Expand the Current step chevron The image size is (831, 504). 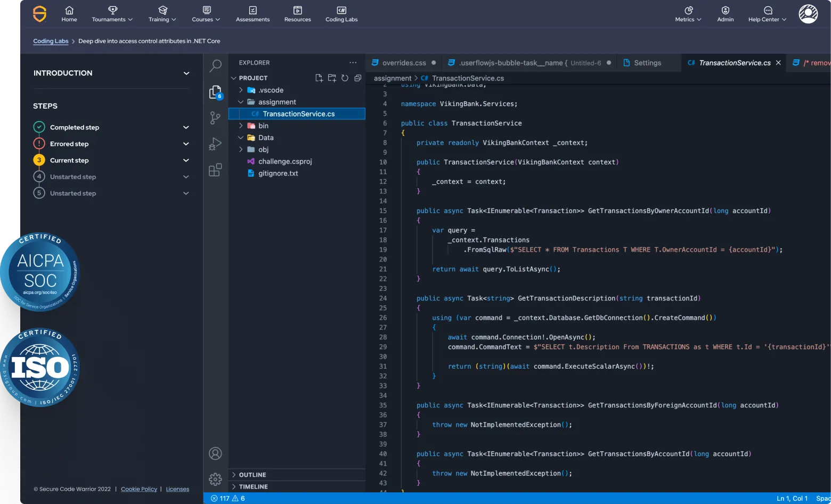(186, 160)
